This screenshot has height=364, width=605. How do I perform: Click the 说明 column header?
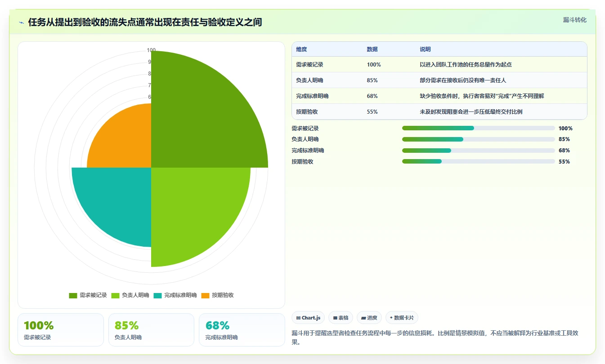pos(426,49)
